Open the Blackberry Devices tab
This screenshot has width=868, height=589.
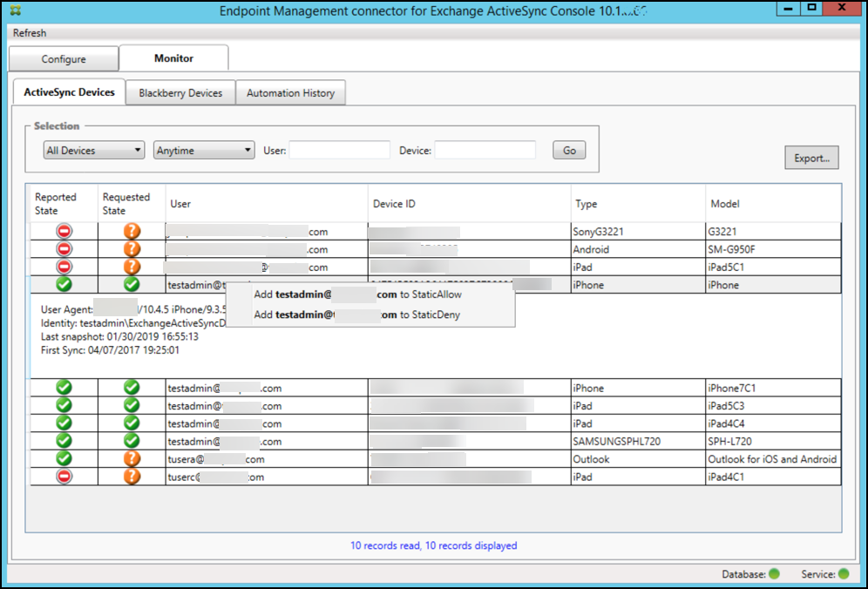(x=180, y=93)
